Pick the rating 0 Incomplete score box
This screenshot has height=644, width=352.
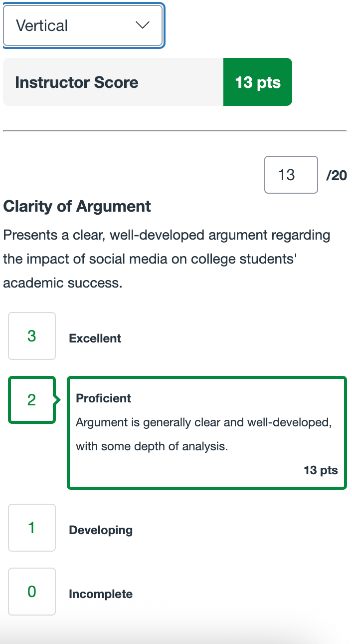[x=32, y=592]
